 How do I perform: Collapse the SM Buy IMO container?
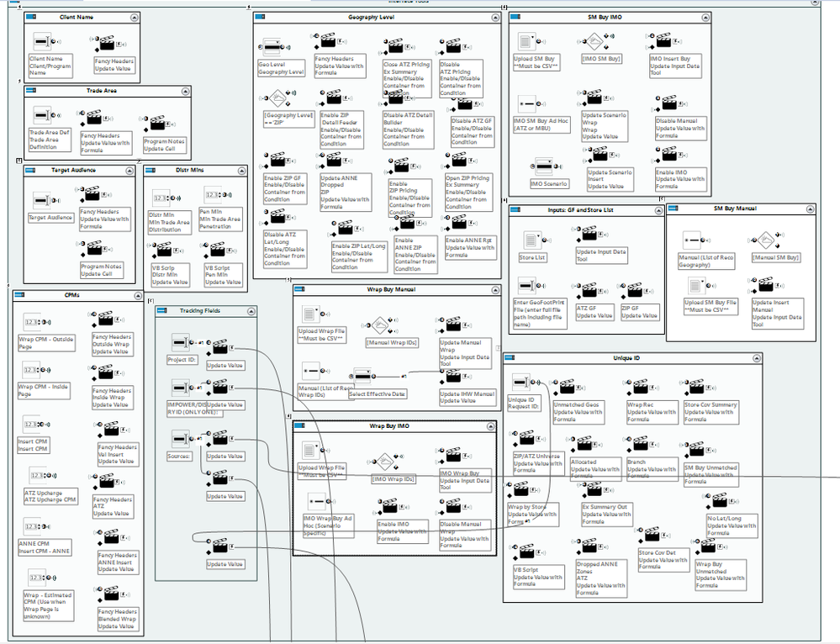(705, 18)
